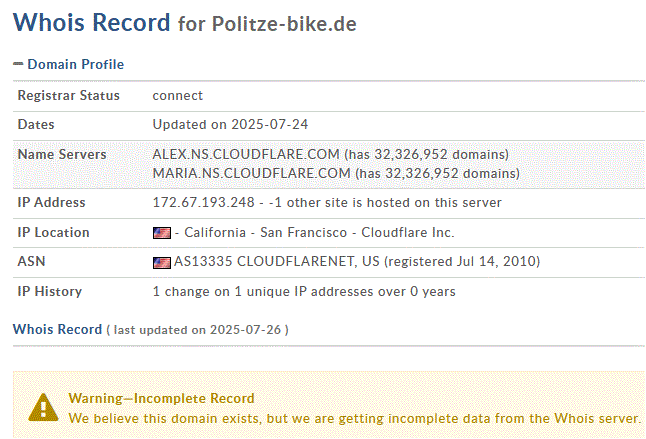The width and height of the screenshot is (646, 439).
Task: Collapse the Domain Profile section
Action: tap(68, 64)
